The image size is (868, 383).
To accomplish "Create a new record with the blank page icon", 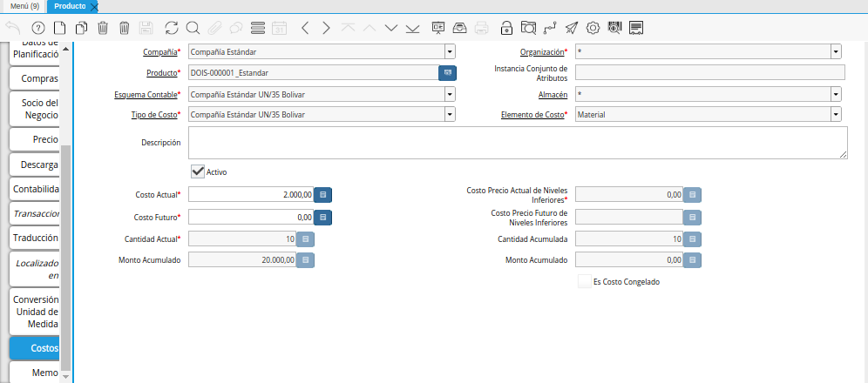I will 59,28.
